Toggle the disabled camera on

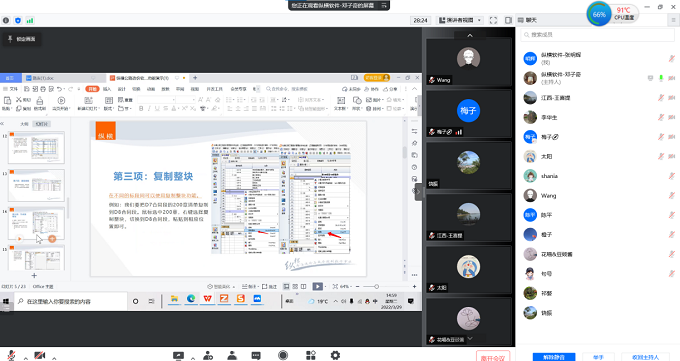[x=40, y=356]
